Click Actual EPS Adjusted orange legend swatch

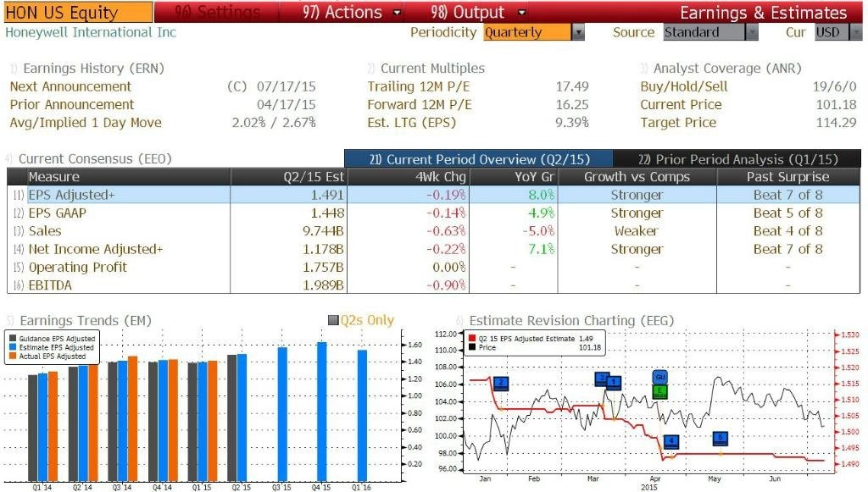[x=13, y=356]
